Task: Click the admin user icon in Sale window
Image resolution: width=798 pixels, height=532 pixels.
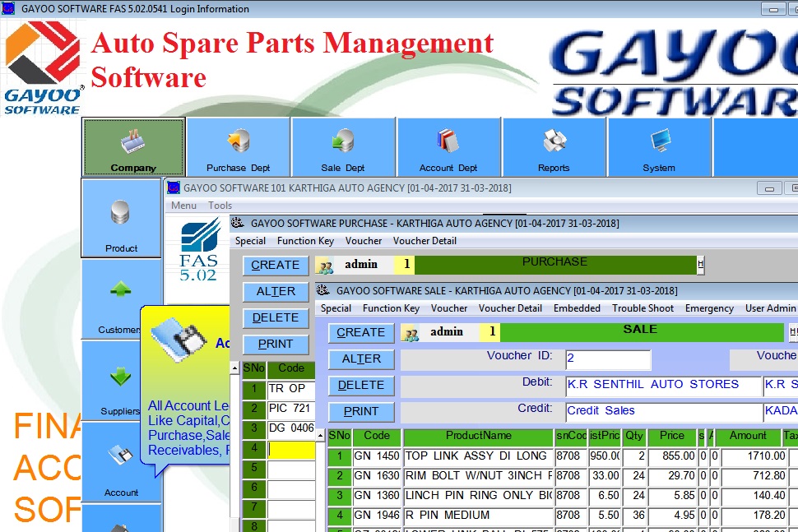Action: (411, 333)
